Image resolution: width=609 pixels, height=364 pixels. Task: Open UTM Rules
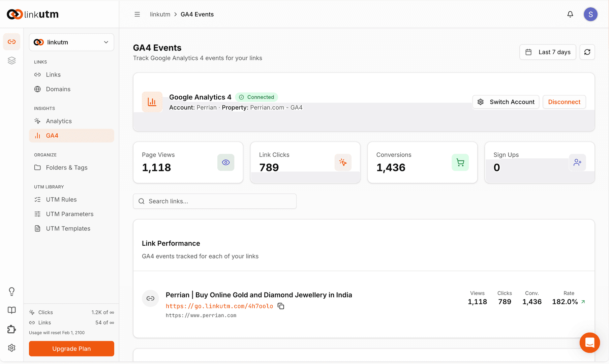click(71, 200)
